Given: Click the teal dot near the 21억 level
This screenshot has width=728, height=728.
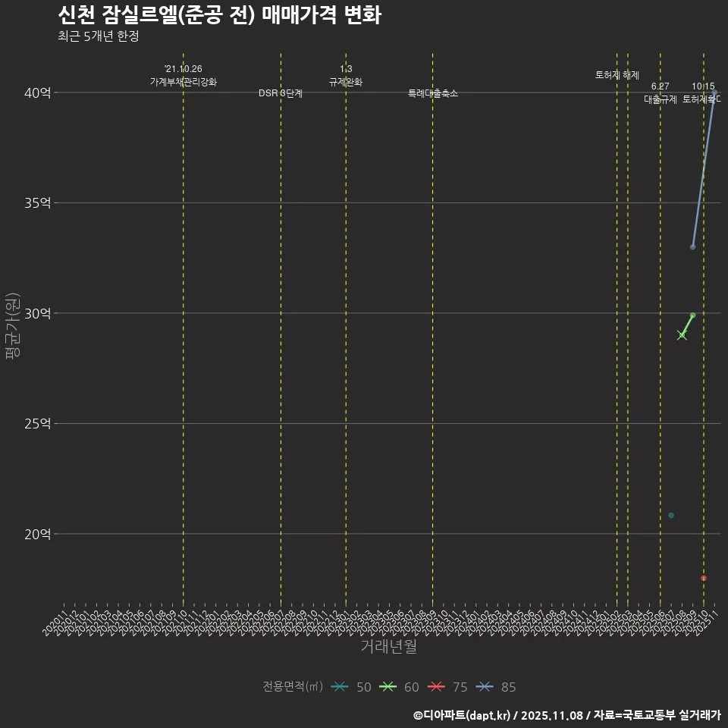Looking at the screenshot, I should point(670,516).
